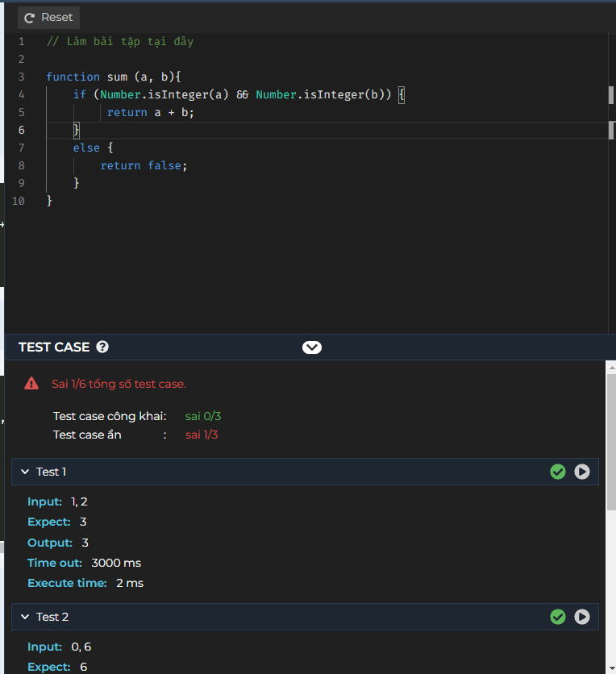Click the 'Sai 1/6 tổng số test case' message
This screenshot has width=616, height=674.
[x=119, y=384]
